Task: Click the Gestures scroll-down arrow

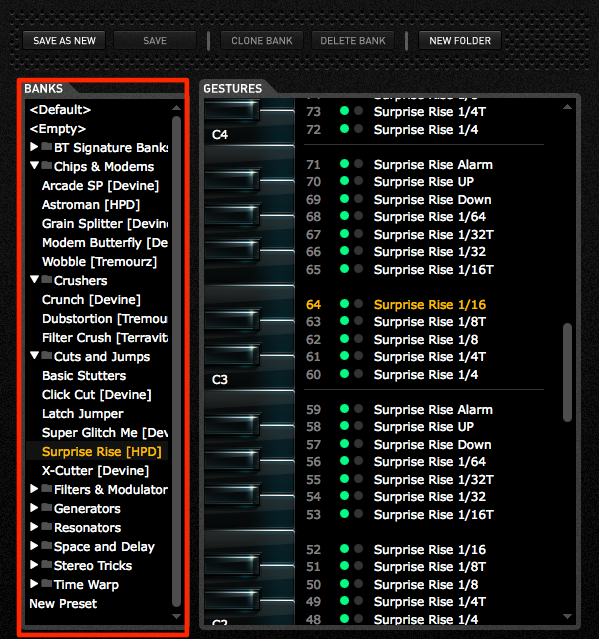Action: [567, 616]
